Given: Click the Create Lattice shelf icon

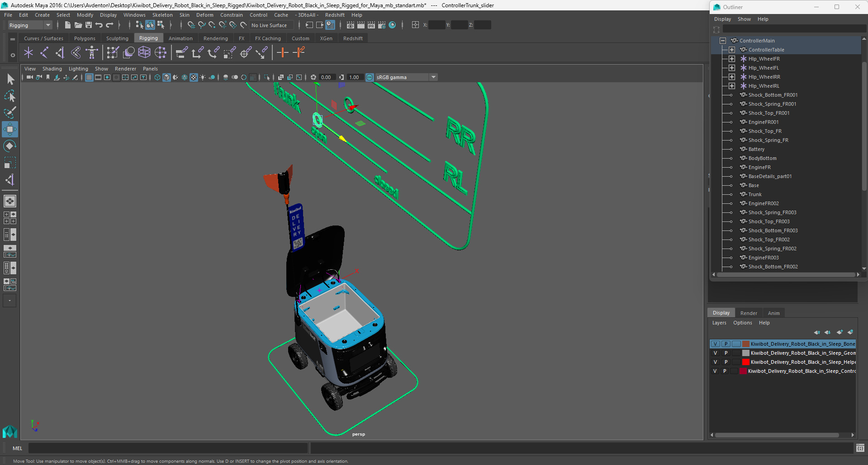Looking at the screenshot, I should point(144,53).
